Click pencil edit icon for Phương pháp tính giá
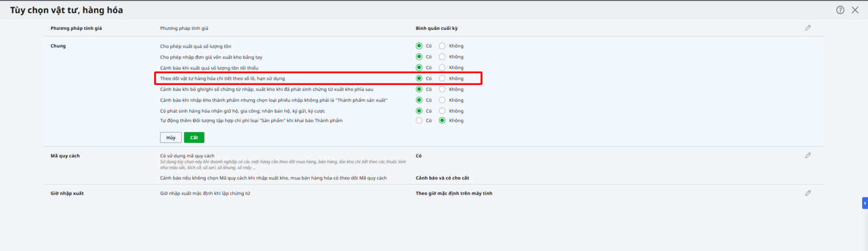This screenshot has height=251, width=868. pyautogui.click(x=808, y=28)
